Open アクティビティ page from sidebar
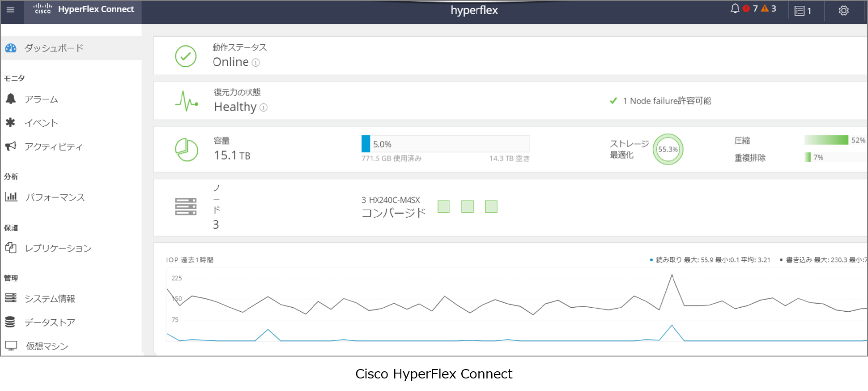The width and height of the screenshot is (868, 391). 54,147
